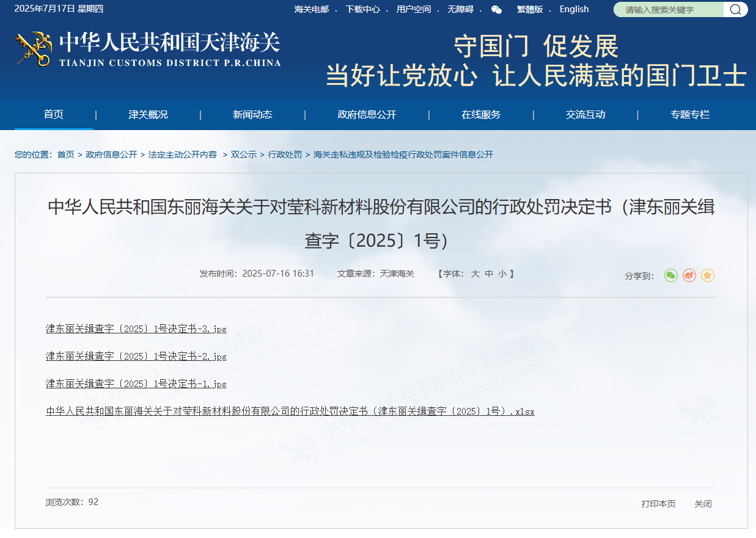The height and width of the screenshot is (538, 756).
Task: Click 政府信息公开 in the breadcrumb
Action: tap(112, 154)
